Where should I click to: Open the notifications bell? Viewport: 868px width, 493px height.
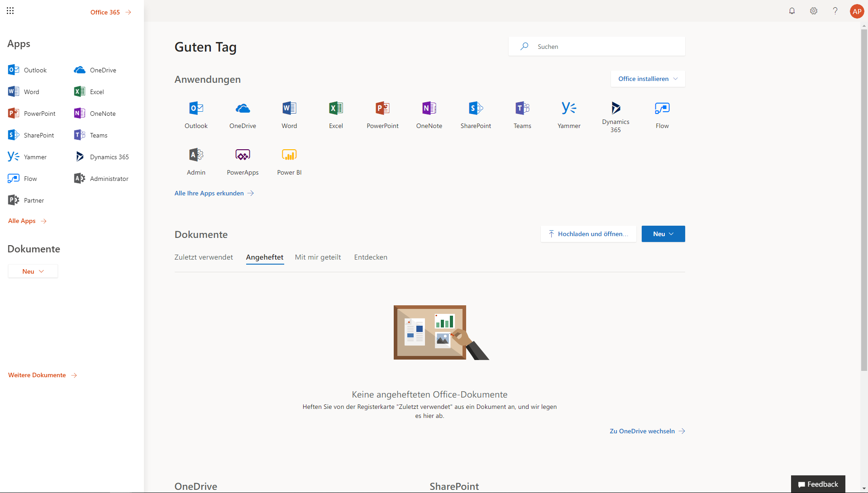792,11
